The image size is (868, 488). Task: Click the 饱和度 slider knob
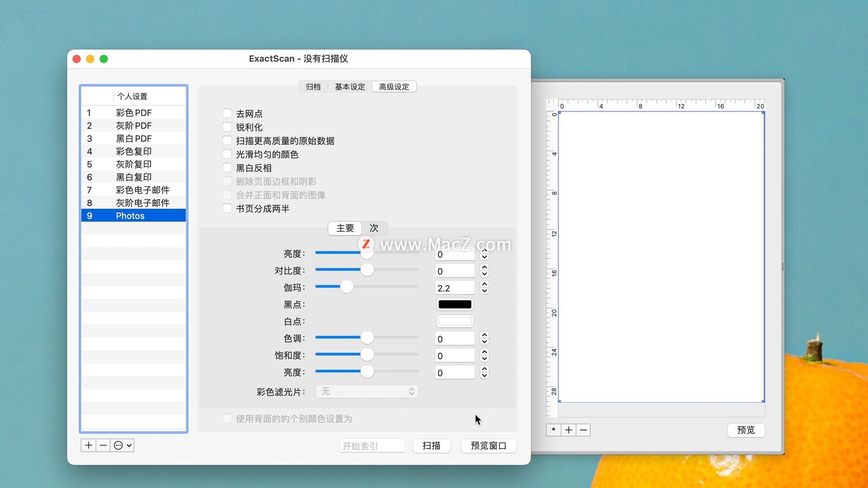(x=367, y=354)
